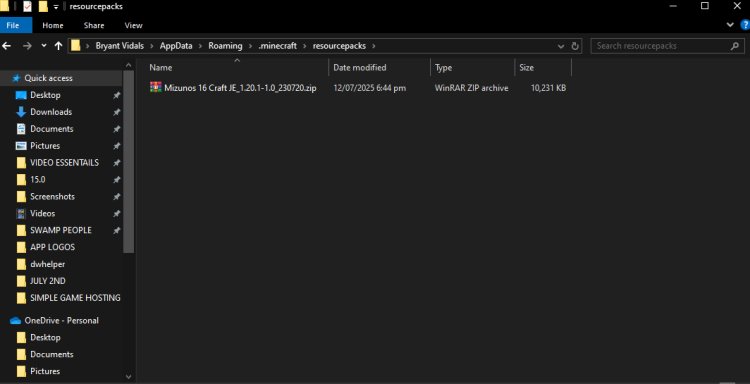Click New folder icon in title bar
Screen dimensions: 750x384
[x=43, y=6]
